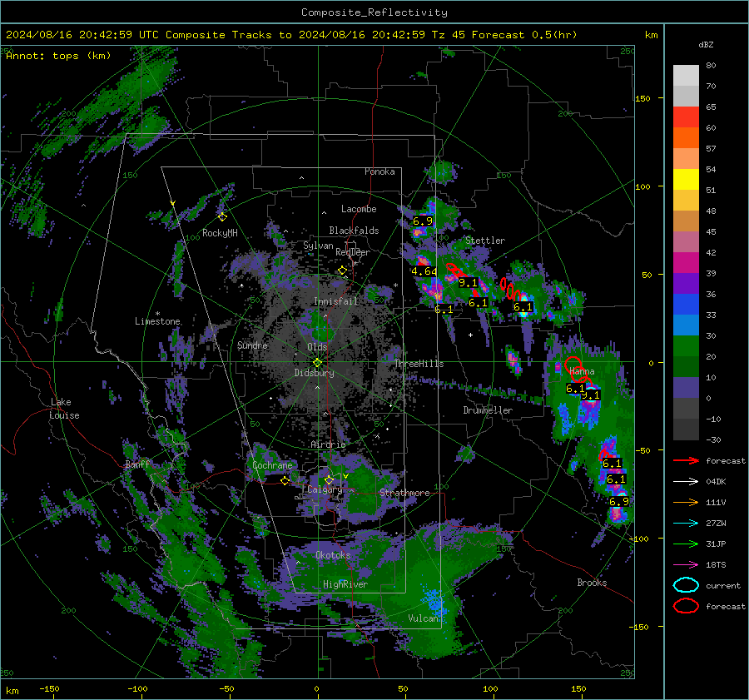Click the ThreeHills label
Screen dimensions: 749x700
[x=419, y=364]
